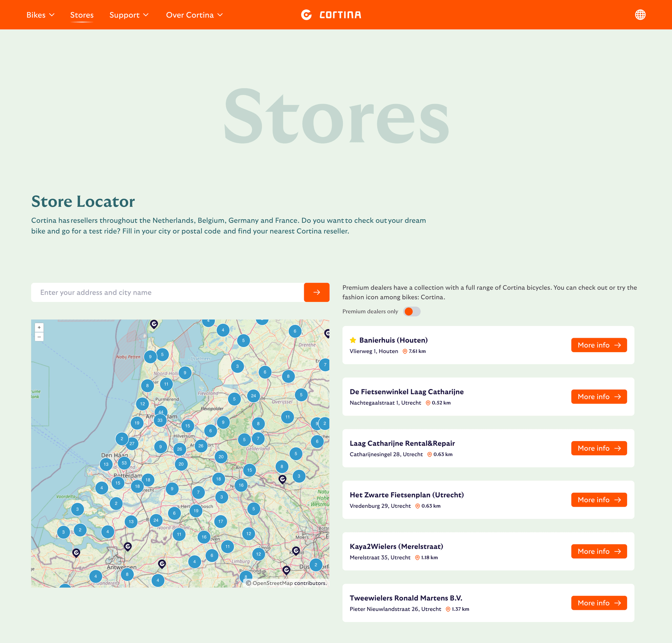Click the Store Locator heading
Viewport: 672px width, 643px height.
coord(83,201)
